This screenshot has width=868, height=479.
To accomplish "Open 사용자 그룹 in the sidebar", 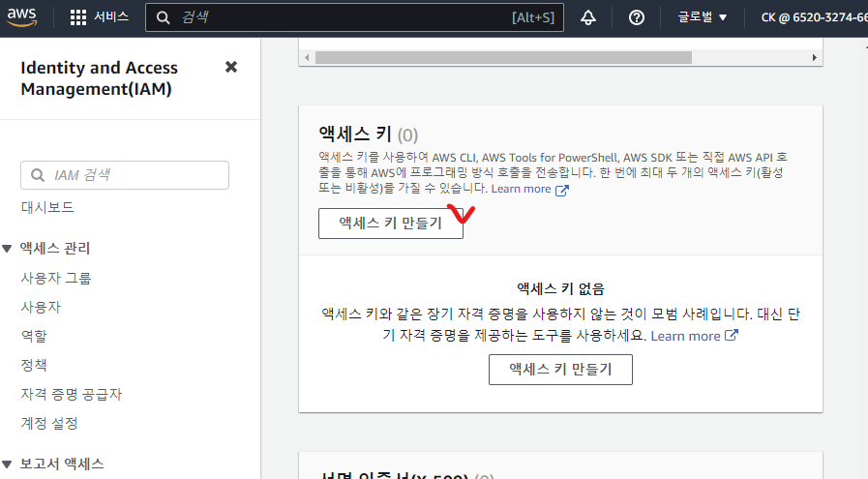I will (x=56, y=278).
